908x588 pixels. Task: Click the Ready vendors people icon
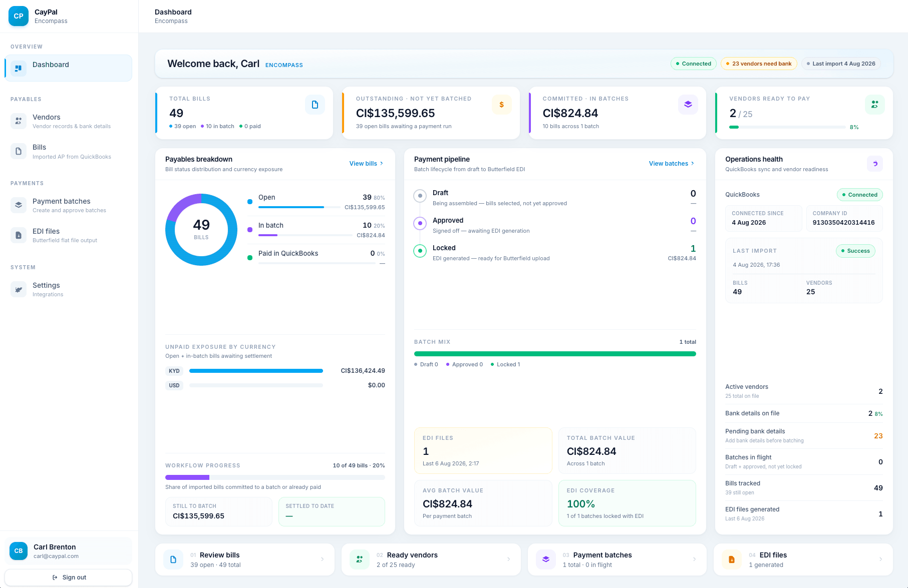pos(359,559)
